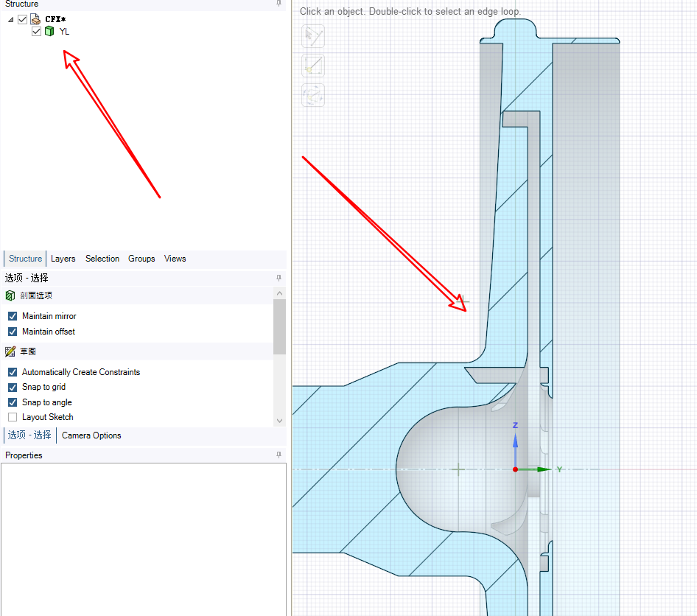Click the middle line sketch mini-tool icon
The width and height of the screenshot is (697, 616).
(x=313, y=66)
